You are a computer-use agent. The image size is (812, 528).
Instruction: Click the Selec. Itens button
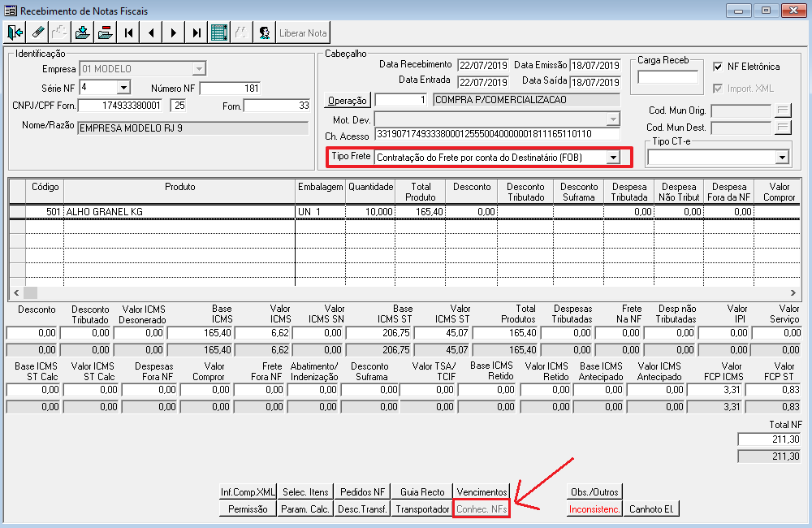pos(305,491)
